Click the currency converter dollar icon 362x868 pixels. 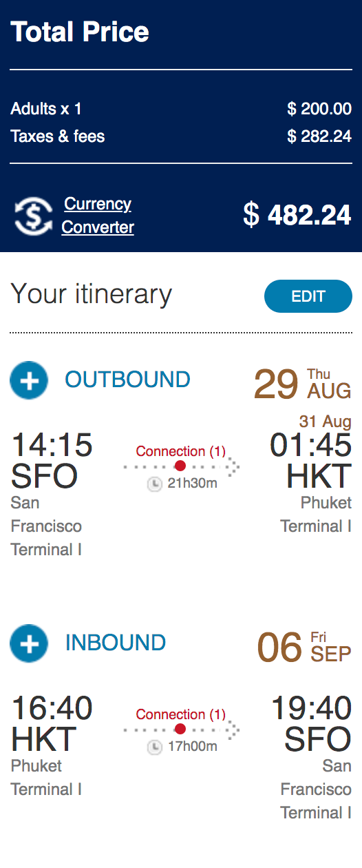pyautogui.click(x=33, y=216)
